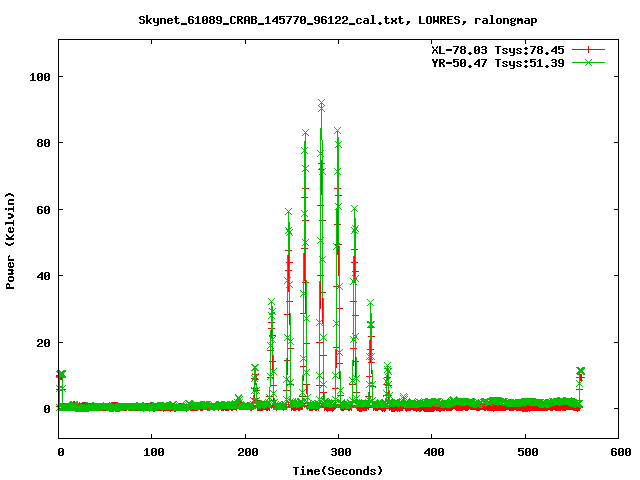Select the YR-50.47 Tsys:51.39 legend label

495,62
